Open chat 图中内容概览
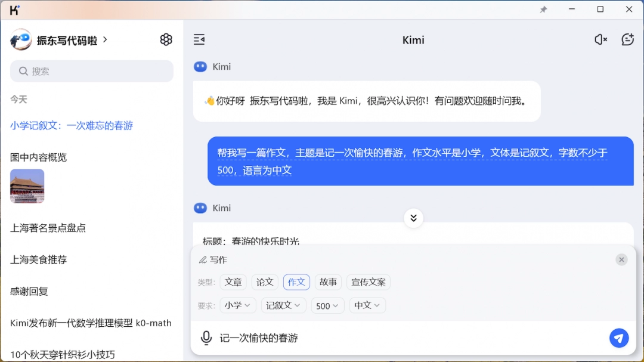Screen dimensions: 644x362 [38, 157]
